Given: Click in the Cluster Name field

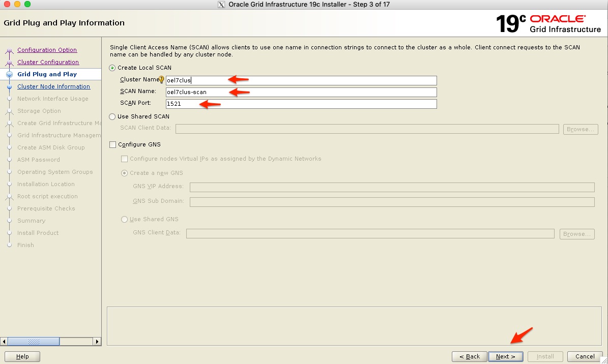Looking at the screenshot, I should pyautogui.click(x=301, y=80).
